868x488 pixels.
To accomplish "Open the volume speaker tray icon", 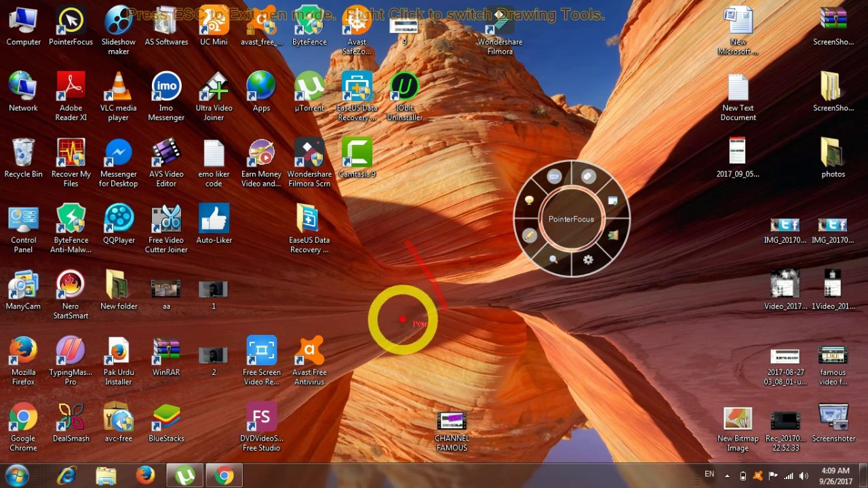I will (804, 476).
